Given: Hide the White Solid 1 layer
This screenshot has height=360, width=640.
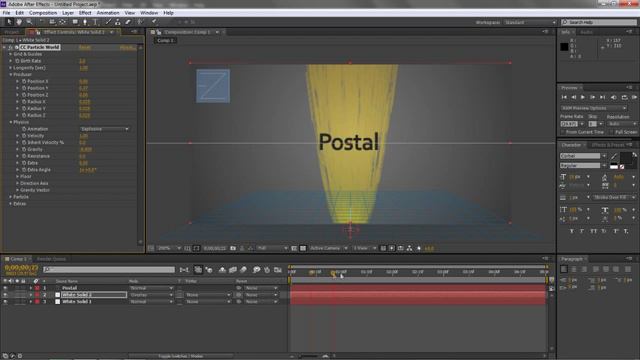Looking at the screenshot, I should (x=5, y=302).
